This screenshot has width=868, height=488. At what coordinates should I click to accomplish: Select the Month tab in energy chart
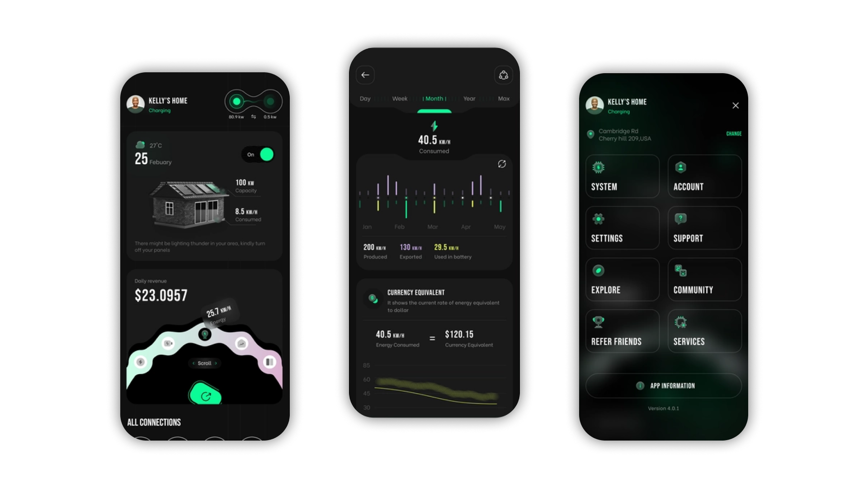point(434,99)
